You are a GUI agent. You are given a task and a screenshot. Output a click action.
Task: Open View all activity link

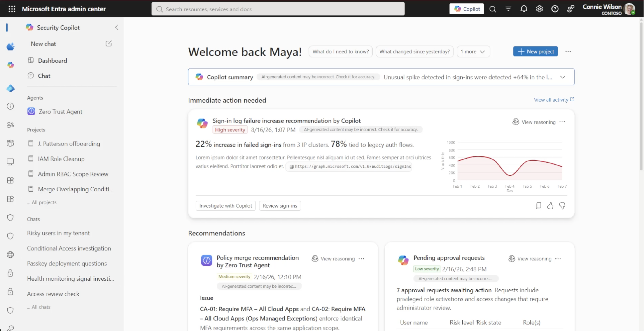coord(554,100)
